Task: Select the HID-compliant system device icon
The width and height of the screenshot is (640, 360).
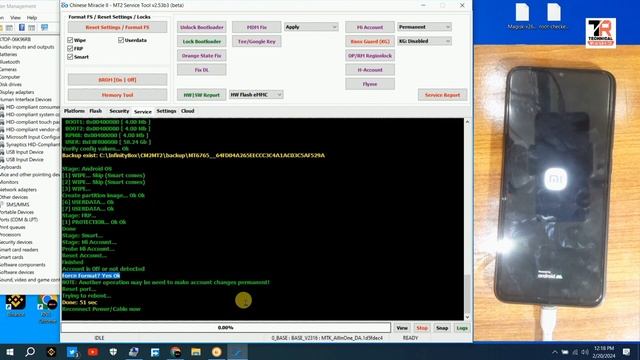Action: pos(2,115)
